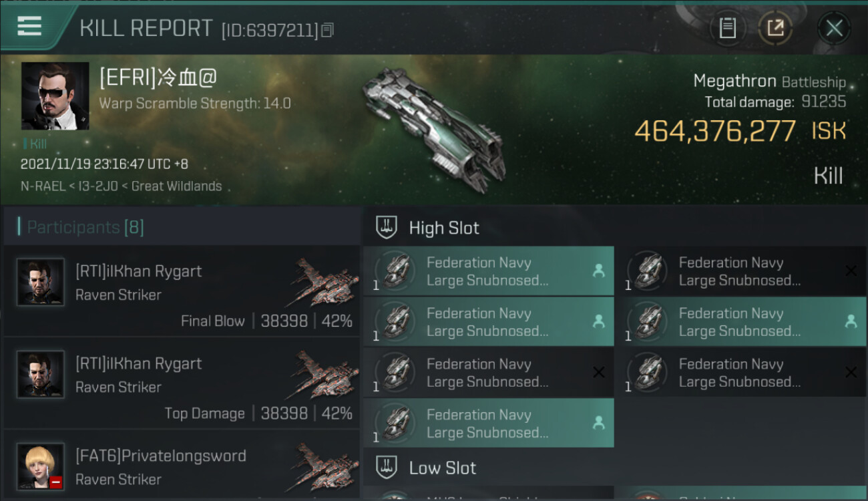Click Raven Striker ship icon for Privatelongsword
This screenshot has width=868, height=501.
pyautogui.click(x=324, y=466)
